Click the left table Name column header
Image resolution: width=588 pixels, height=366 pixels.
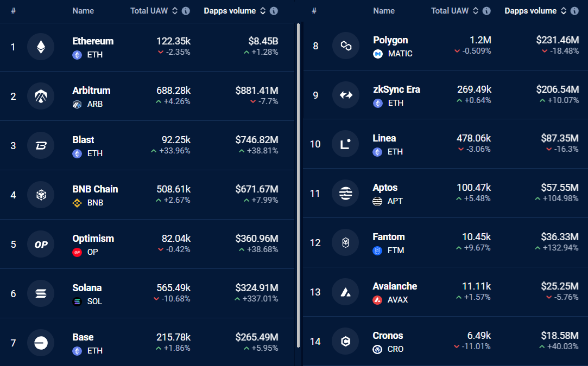(x=83, y=11)
